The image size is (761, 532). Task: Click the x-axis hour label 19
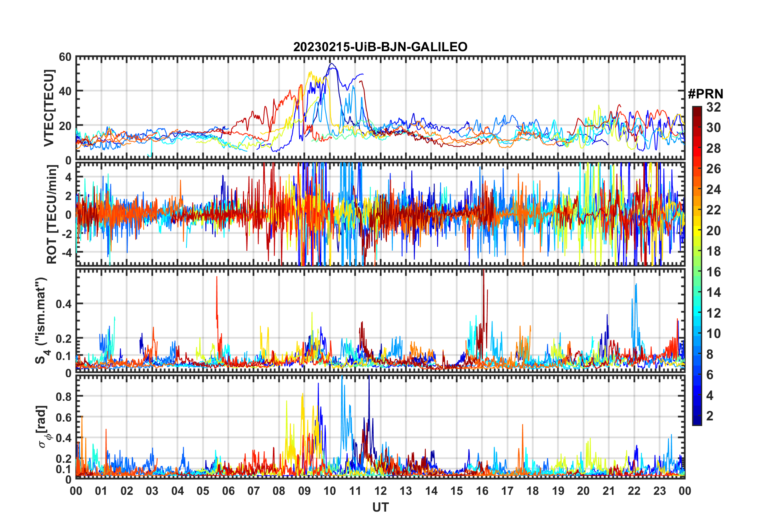click(558, 491)
